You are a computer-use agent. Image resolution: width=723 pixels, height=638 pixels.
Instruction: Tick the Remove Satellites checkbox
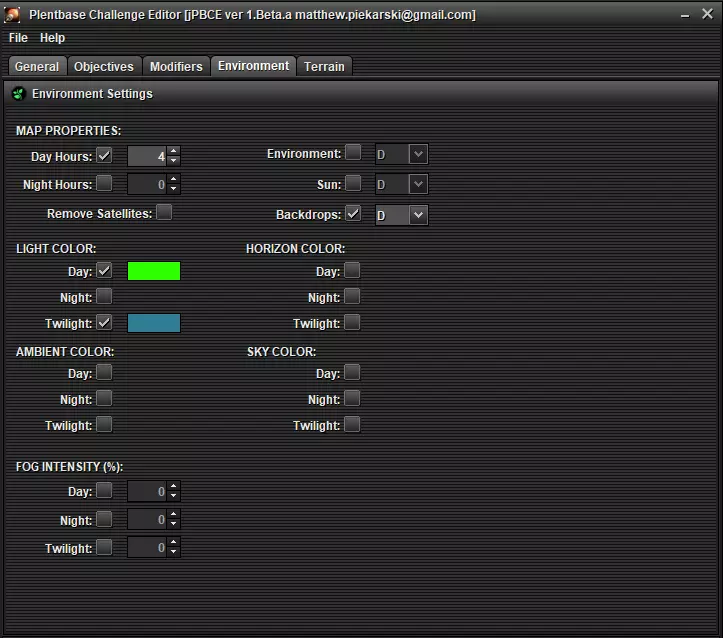click(x=164, y=213)
